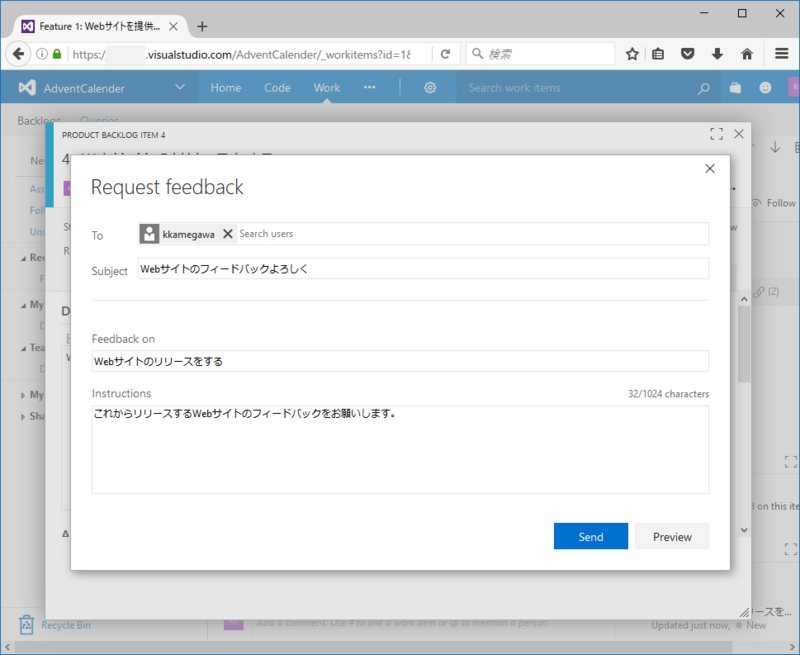Open the browser hamburger menu
Screen dimensions: 800x655
click(x=782, y=54)
